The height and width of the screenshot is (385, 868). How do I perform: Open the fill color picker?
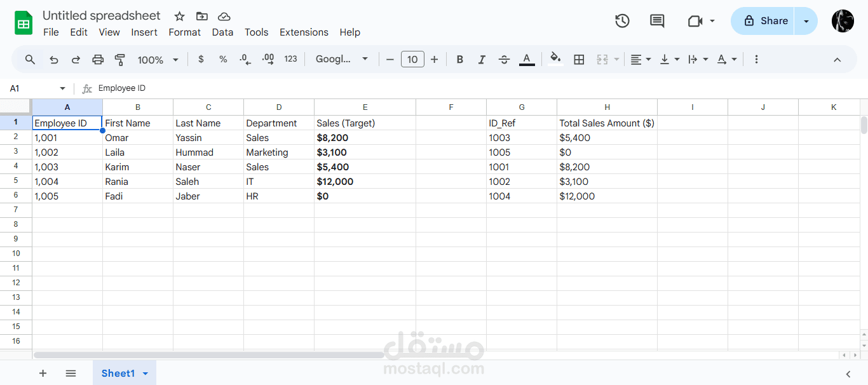555,59
